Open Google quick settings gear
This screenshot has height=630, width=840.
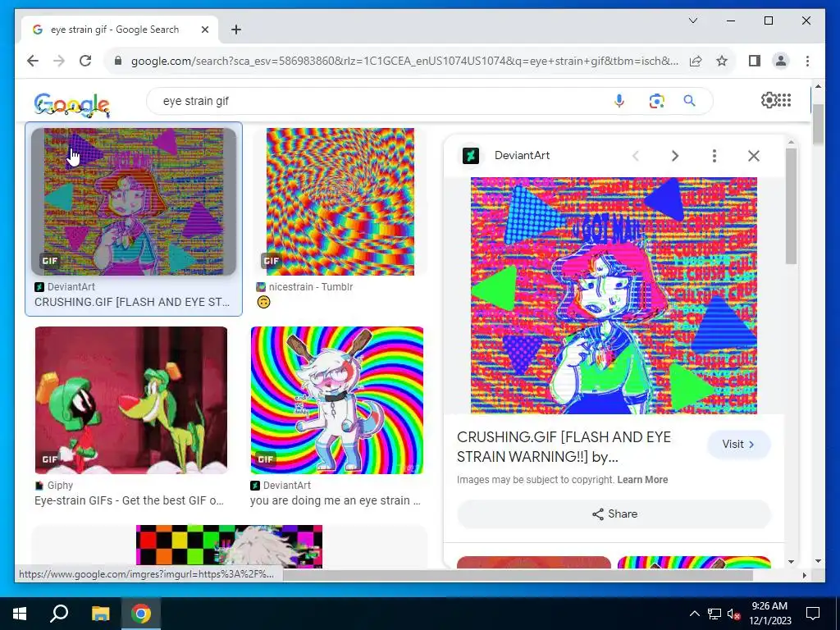pos(768,99)
